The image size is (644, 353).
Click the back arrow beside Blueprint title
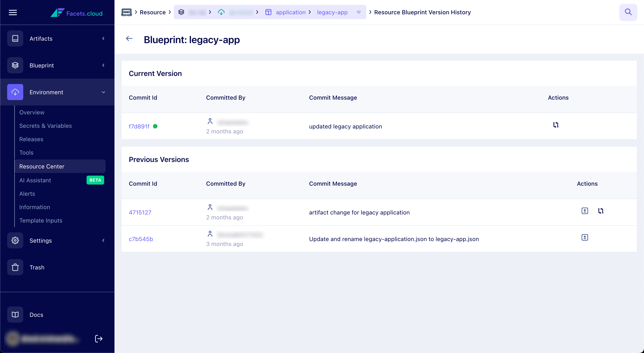pyautogui.click(x=129, y=38)
